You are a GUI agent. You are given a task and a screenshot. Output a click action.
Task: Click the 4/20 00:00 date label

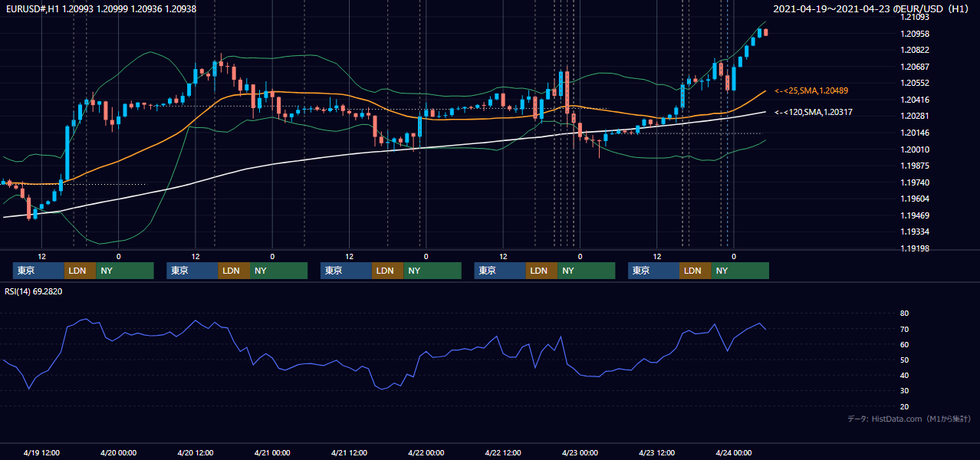point(118,452)
